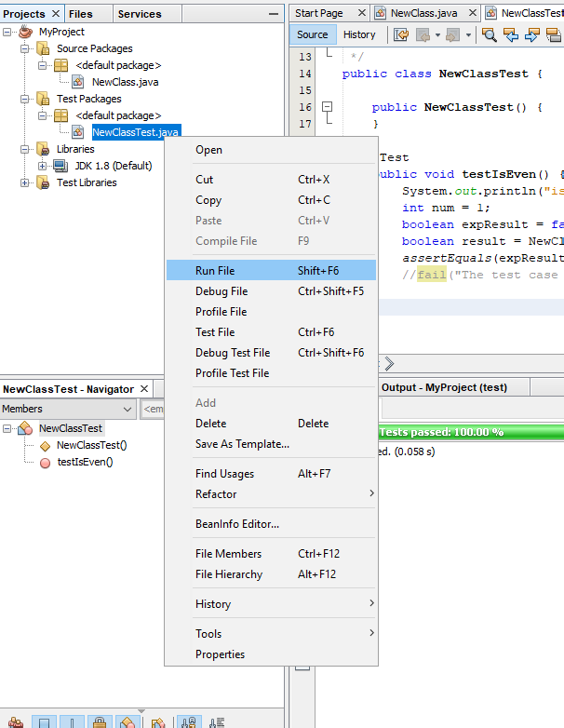The width and height of the screenshot is (564, 728).
Task: Toggle the sort by source Navigator button
Action: click(216, 722)
